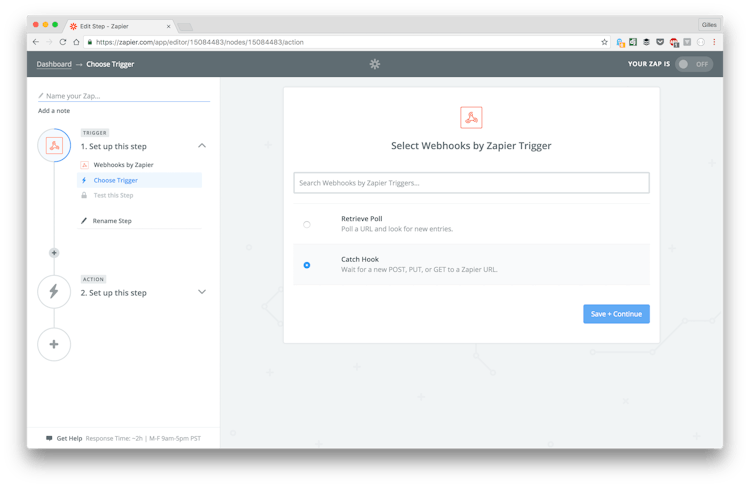Viewport: 750px width, 487px height.
Task: Select Choose Trigger in the step sidebar
Action: 116,180
